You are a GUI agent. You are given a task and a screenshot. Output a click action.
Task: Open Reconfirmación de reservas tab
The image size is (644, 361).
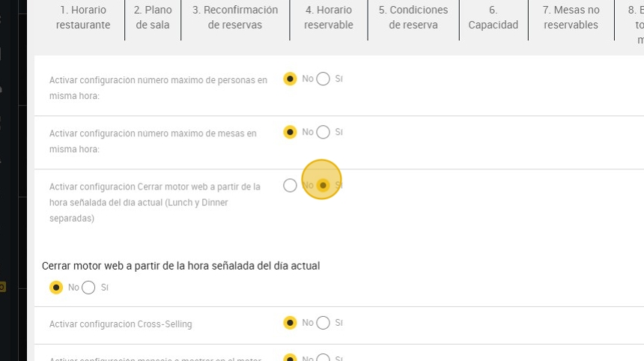(235, 18)
